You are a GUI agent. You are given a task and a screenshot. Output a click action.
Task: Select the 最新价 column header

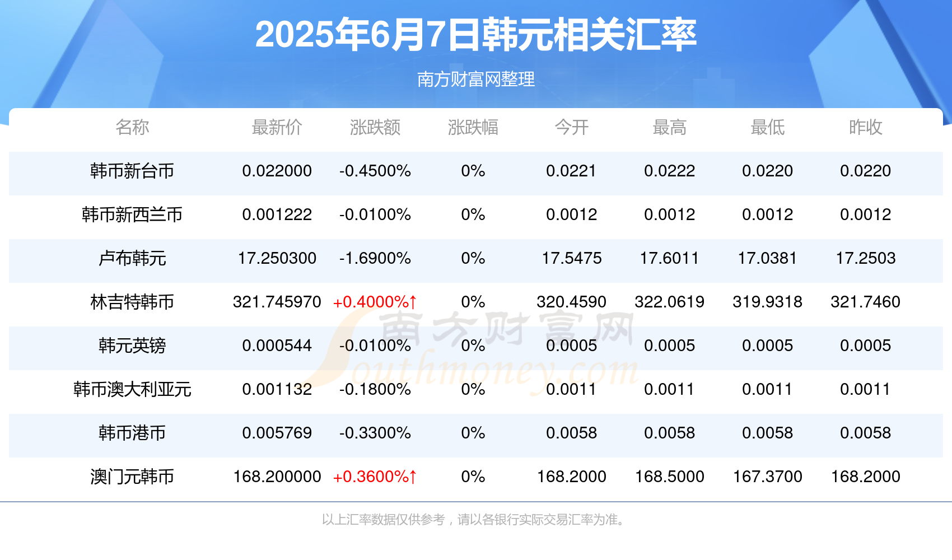pos(277,127)
